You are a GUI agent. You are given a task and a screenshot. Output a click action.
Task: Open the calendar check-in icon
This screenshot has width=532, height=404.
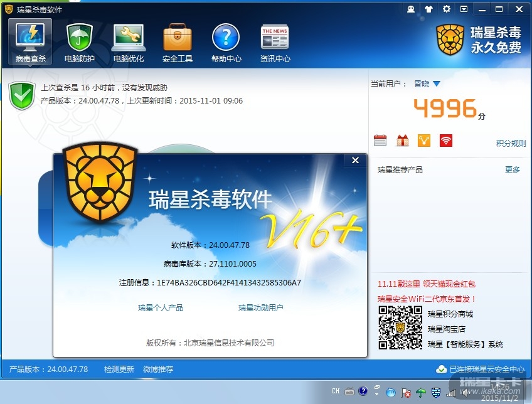coord(380,141)
